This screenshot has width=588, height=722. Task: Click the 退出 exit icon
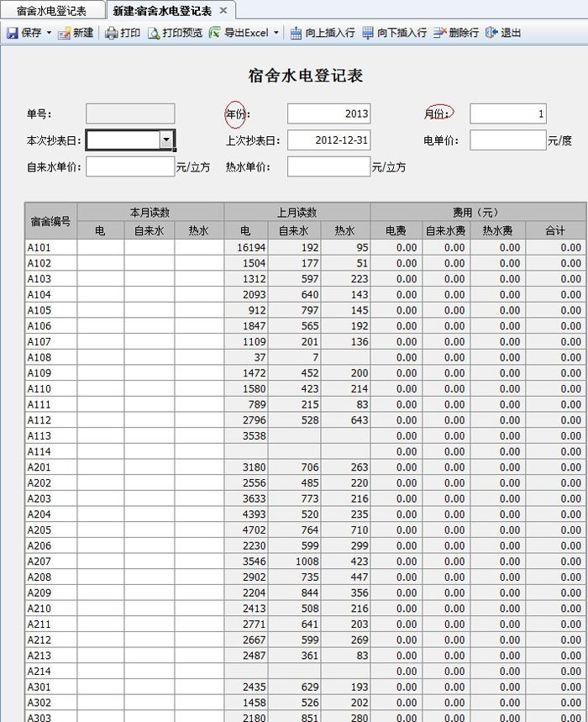[491, 33]
